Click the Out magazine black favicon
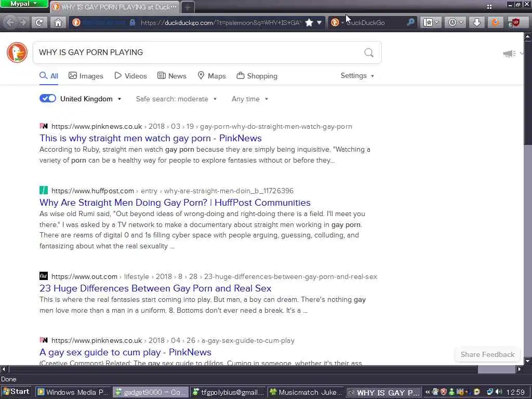 (44, 275)
